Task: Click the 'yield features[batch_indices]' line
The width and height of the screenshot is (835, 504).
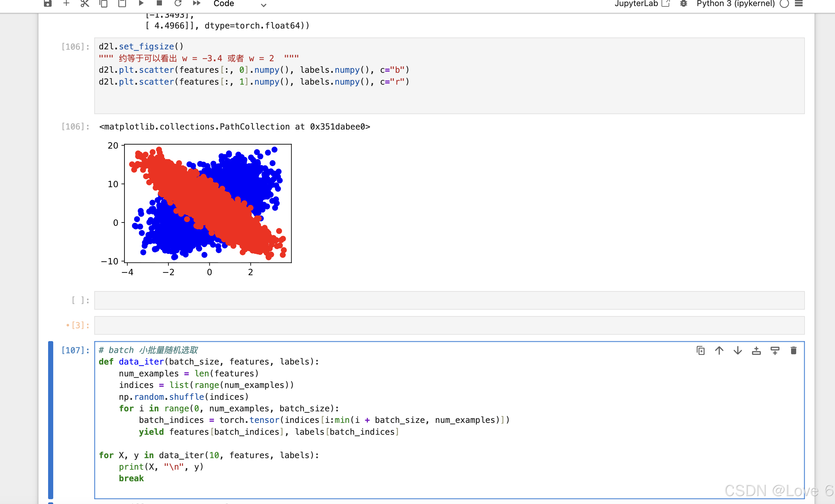Action: 269,432
